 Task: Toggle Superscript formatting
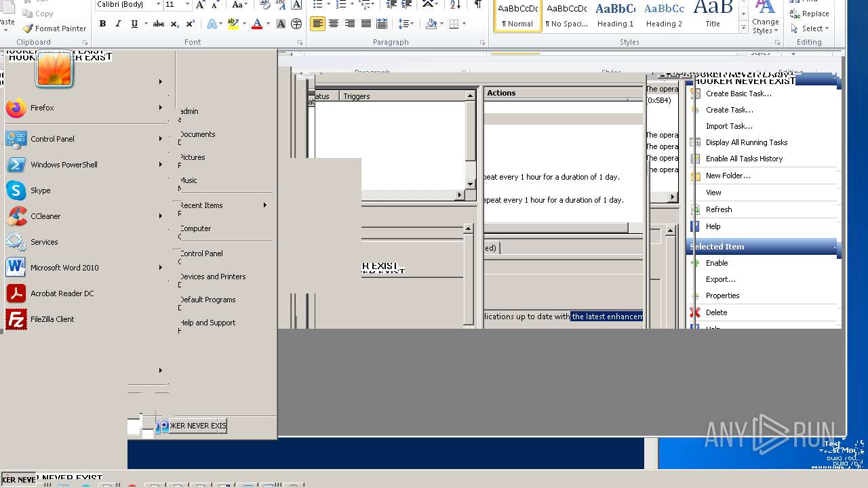coord(190,24)
